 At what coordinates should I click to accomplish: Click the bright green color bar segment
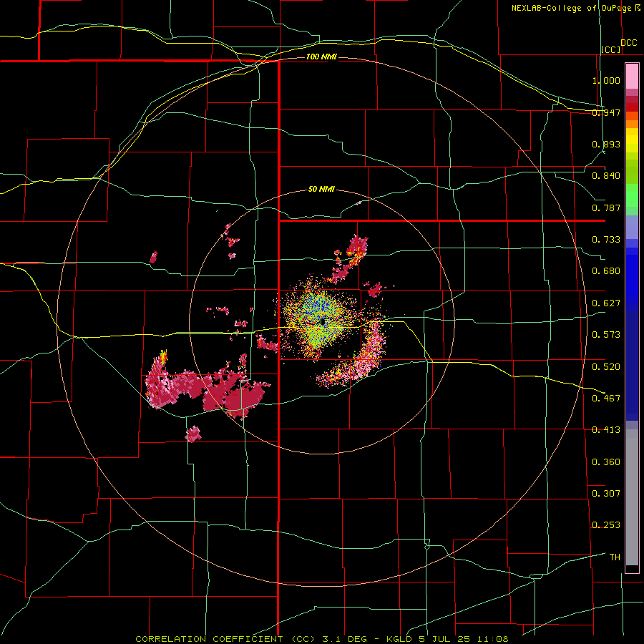(632, 195)
